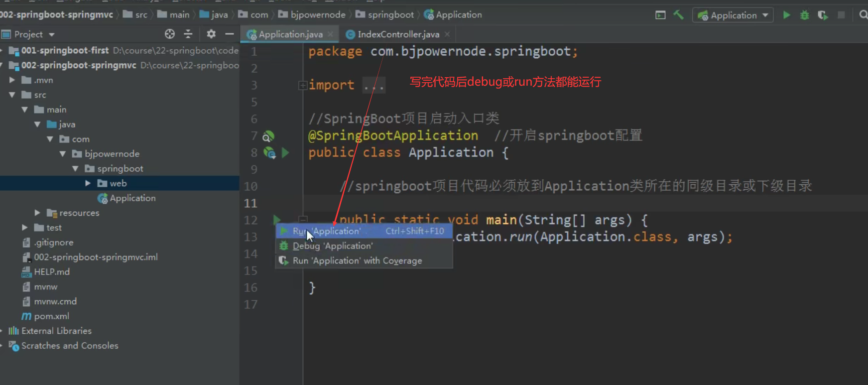Click the Run toolbar button
This screenshot has height=385, width=868.
pos(786,15)
